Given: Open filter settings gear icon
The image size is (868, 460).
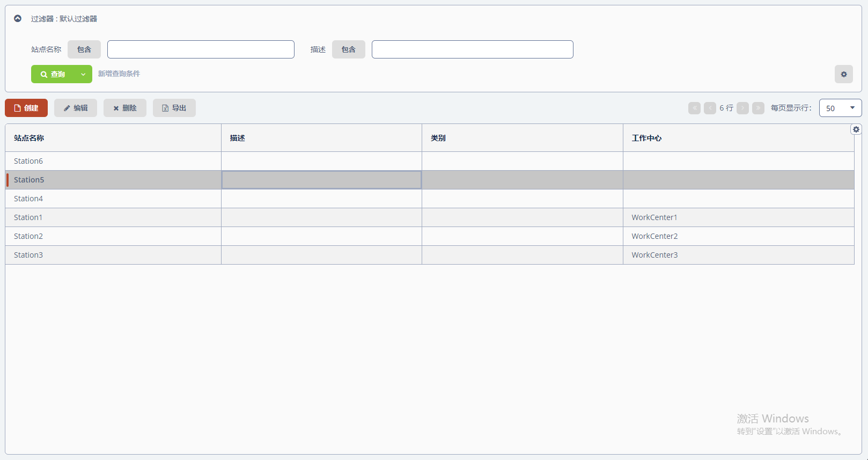Looking at the screenshot, I should [x=843, y=74].
